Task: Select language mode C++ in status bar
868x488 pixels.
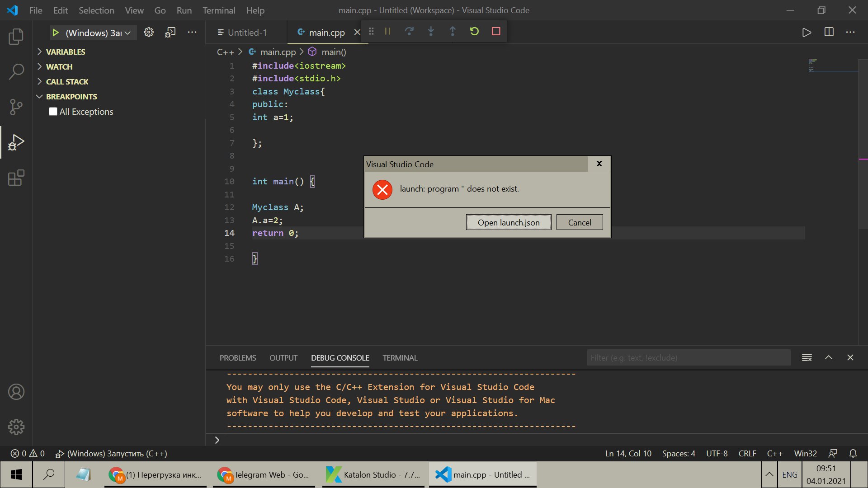Action: (775, 453)
